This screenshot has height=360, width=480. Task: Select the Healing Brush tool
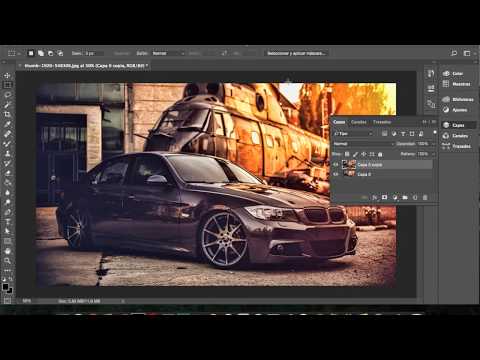tap(7, 134)
